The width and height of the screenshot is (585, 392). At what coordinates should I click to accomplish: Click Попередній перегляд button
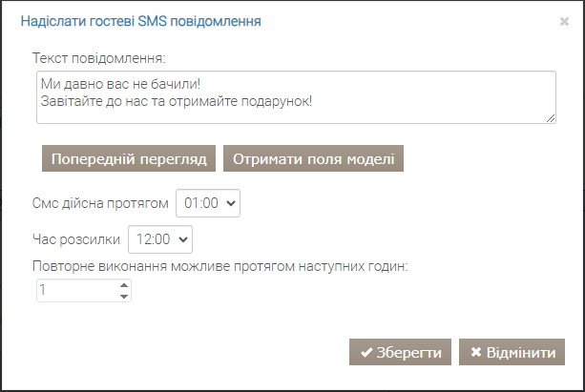click(129, 158)
